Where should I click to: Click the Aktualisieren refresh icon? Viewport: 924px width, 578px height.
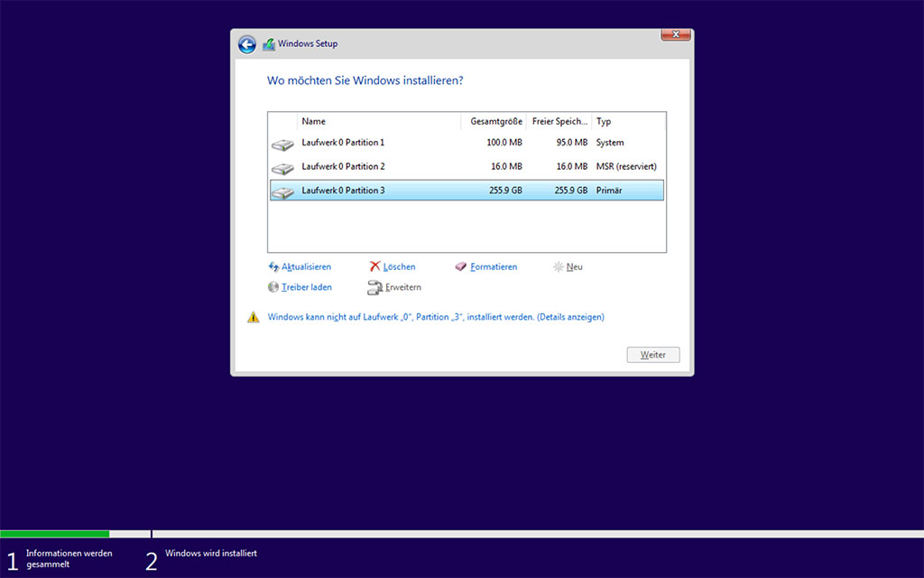(273, 266)
